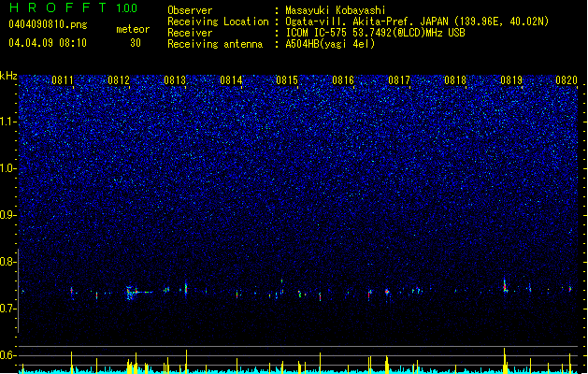Click the 'Observer' label
588x374 pixels.
pos(190,10)
